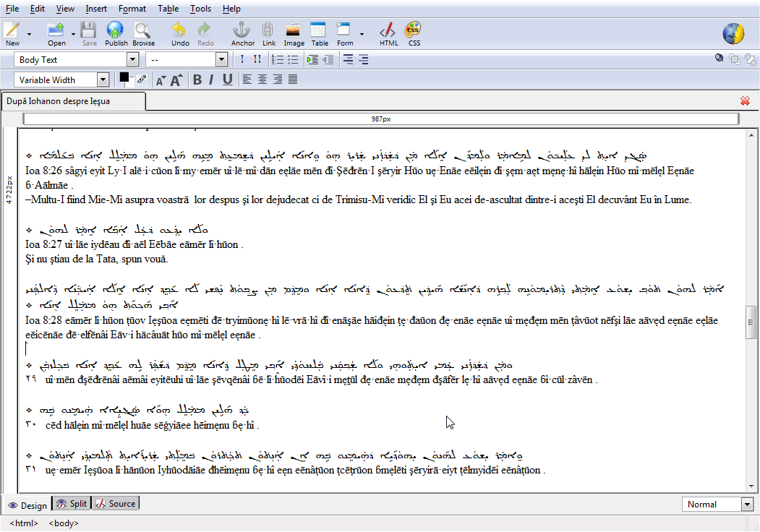Click the Undo arrow icon
760x532 pixels.
180,33
